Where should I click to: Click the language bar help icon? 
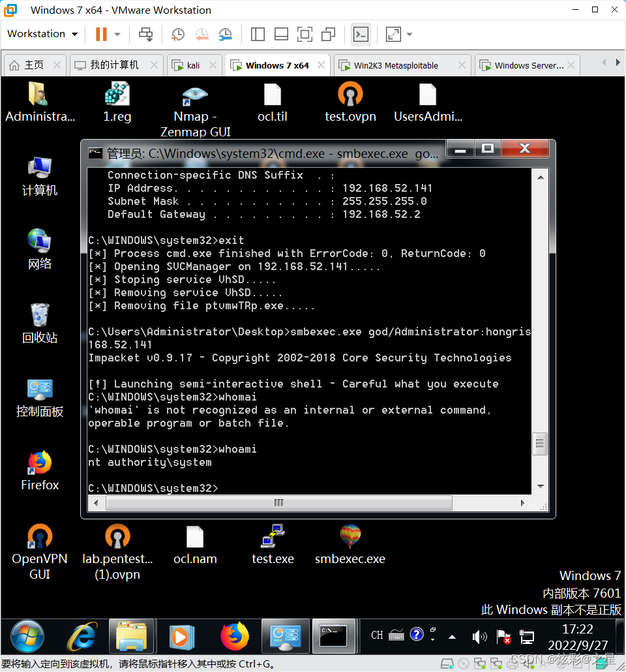(x=417, y=634)
